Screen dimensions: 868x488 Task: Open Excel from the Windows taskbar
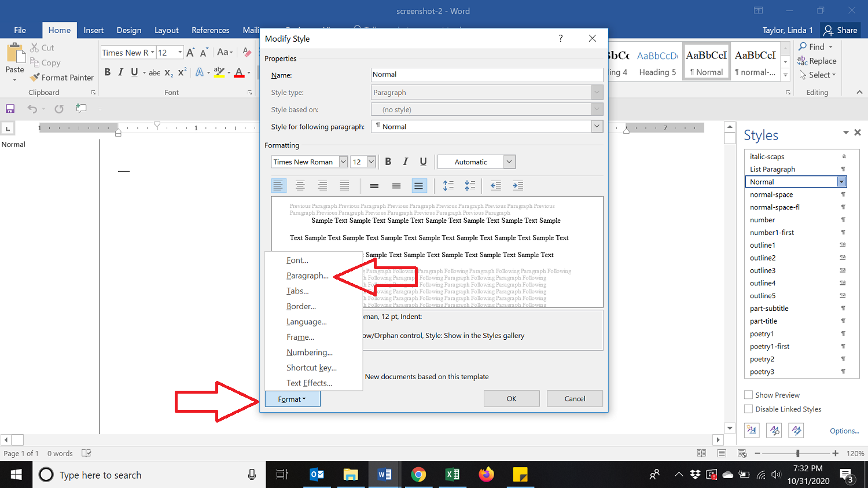[x=452, y=475]
